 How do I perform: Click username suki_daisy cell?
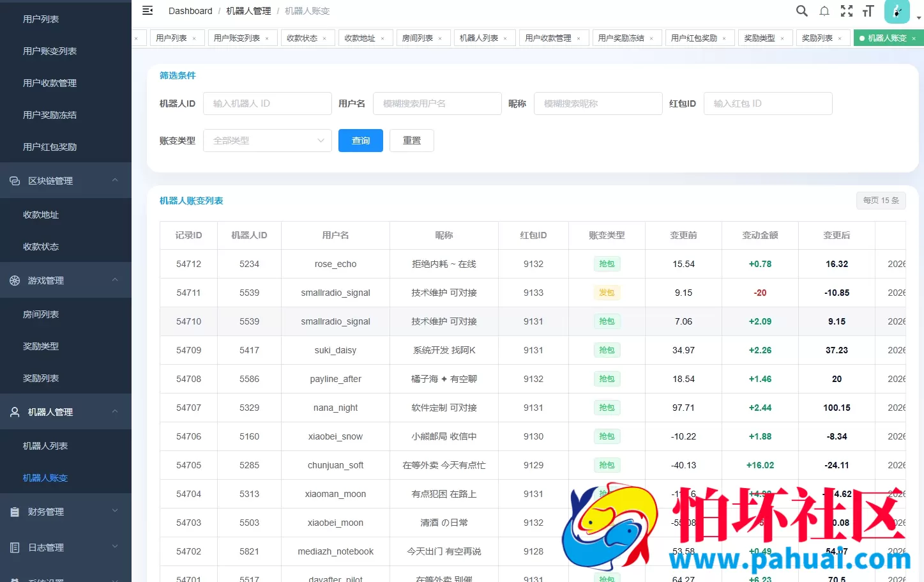coord(335,350)
